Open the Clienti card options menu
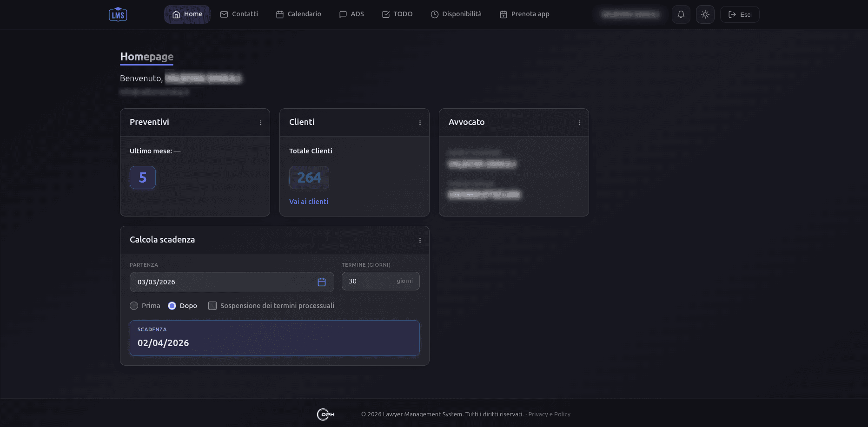868x427 pixels. [x=420, y=123]
